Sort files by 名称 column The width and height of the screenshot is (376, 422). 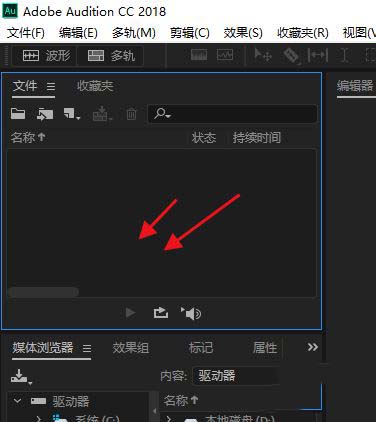click(x=28, y=137)
